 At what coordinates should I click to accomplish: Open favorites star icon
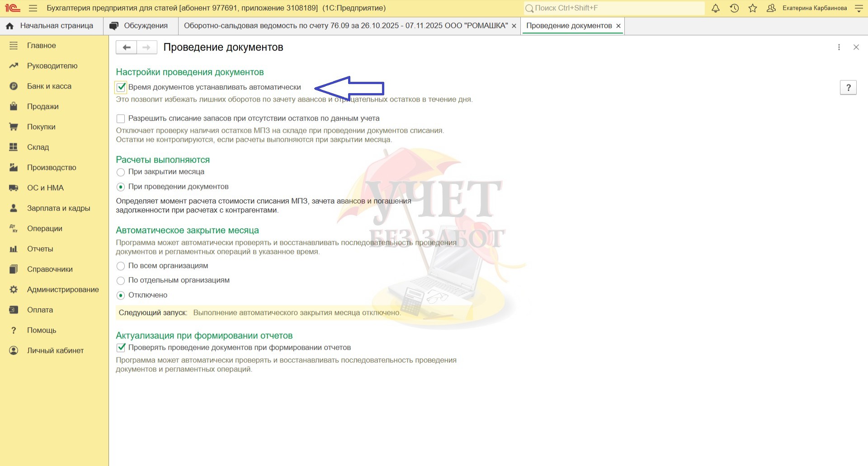tap(753, 8)
